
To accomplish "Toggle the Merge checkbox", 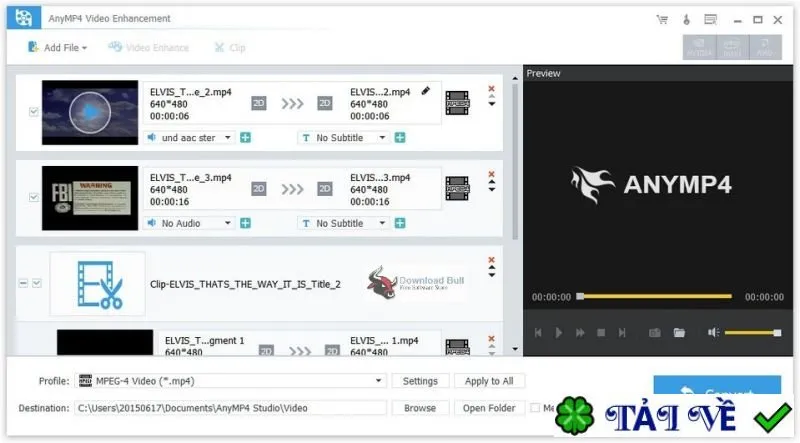I will click(x=535, y=407).
